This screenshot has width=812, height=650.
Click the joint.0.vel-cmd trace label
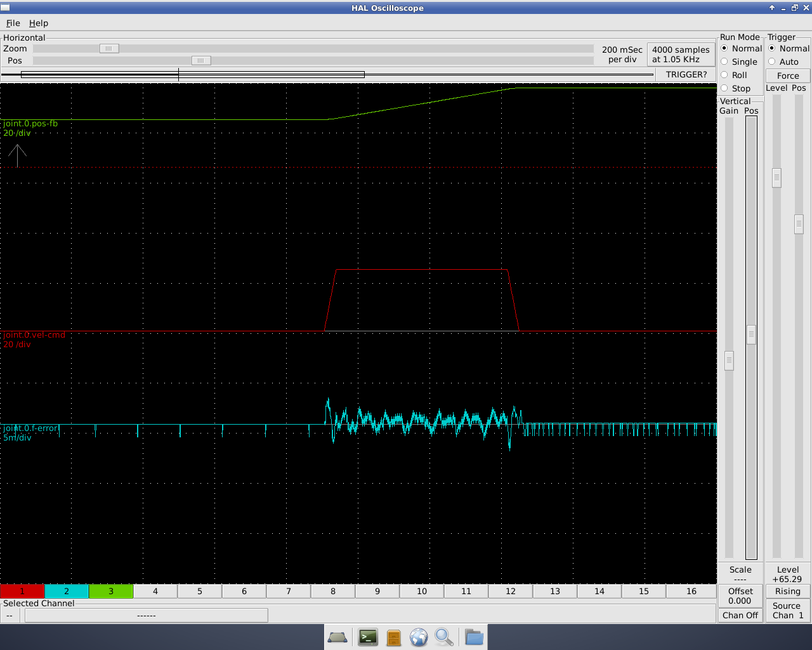pyautogui.click(x=34, y=335)
